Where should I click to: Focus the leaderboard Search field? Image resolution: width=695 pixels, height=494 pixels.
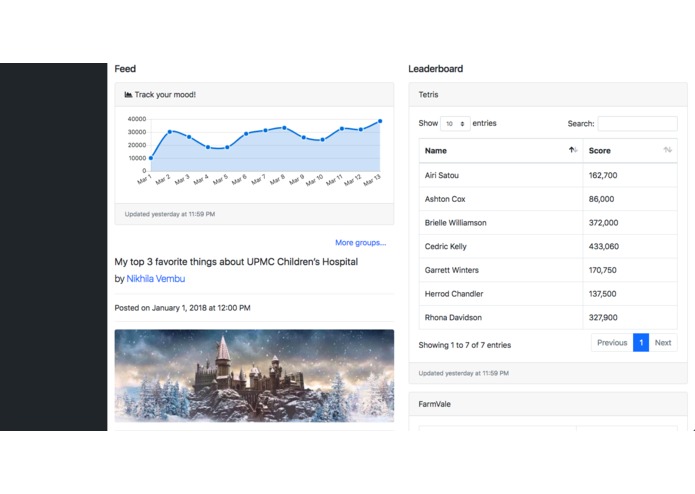(637, 124)
